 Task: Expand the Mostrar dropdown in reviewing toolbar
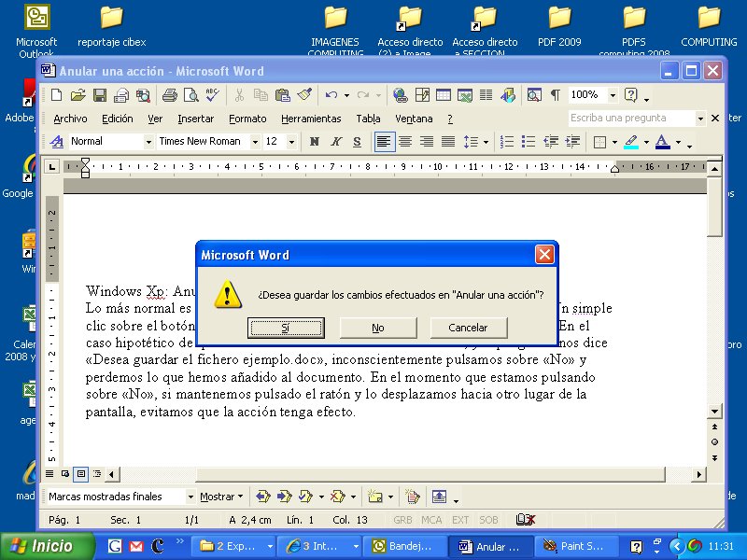221,497
